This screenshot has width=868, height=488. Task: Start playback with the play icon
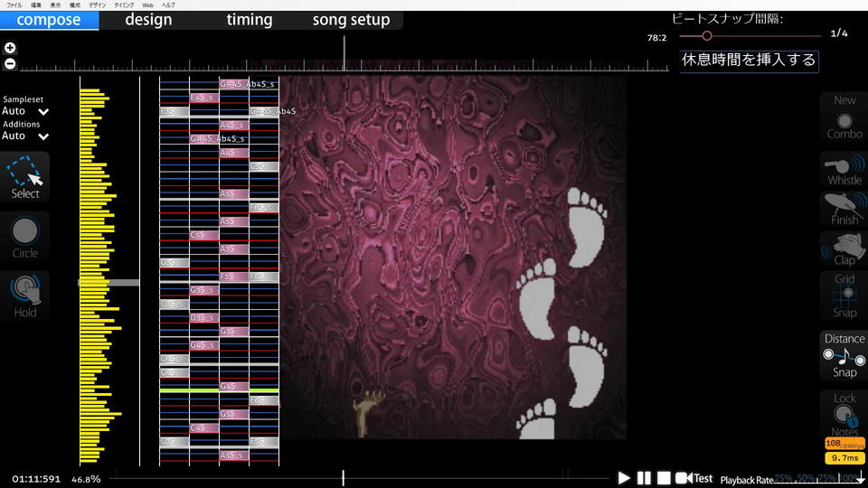[x=624, y=478]
